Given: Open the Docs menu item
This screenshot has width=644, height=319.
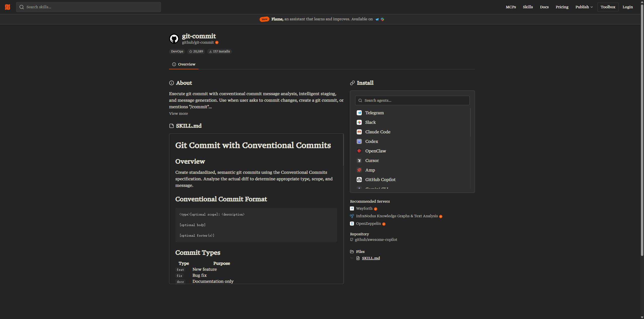Looking at the screenshot, I should 544,7.
